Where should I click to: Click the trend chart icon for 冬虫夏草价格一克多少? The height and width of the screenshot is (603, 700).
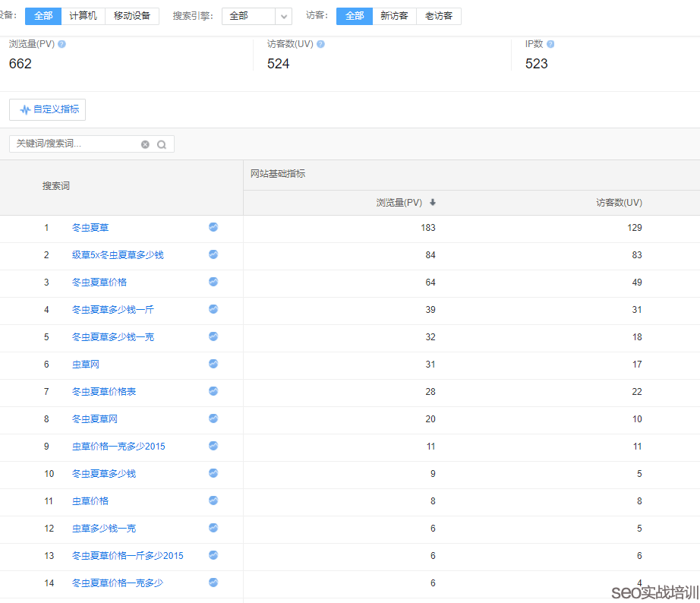click(x=213, y=582)
